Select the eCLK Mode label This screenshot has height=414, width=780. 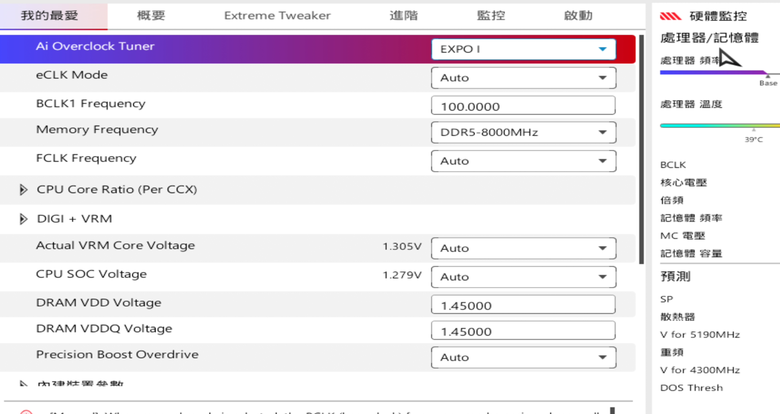point(72,75)
